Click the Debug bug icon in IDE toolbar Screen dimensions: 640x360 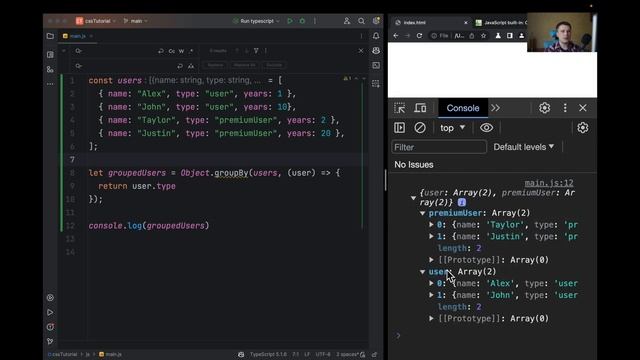[302, 21]
